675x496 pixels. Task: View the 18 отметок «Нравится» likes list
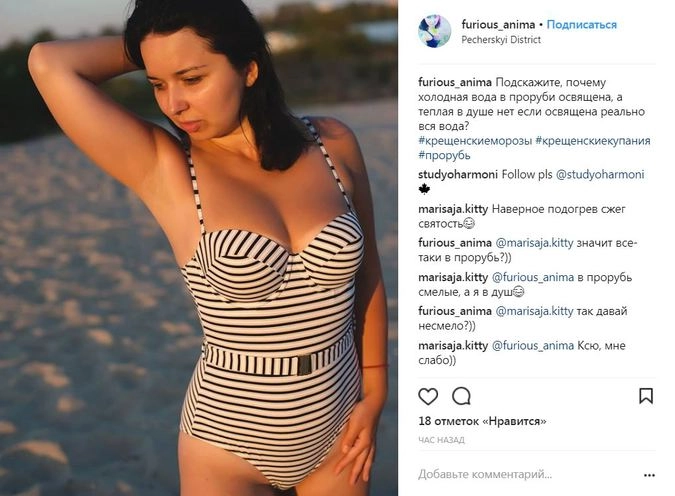482,421
